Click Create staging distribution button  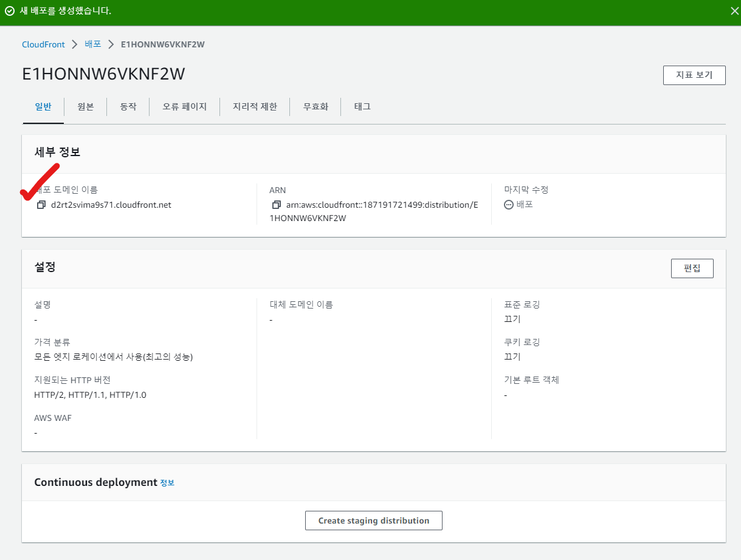(374, 521)
